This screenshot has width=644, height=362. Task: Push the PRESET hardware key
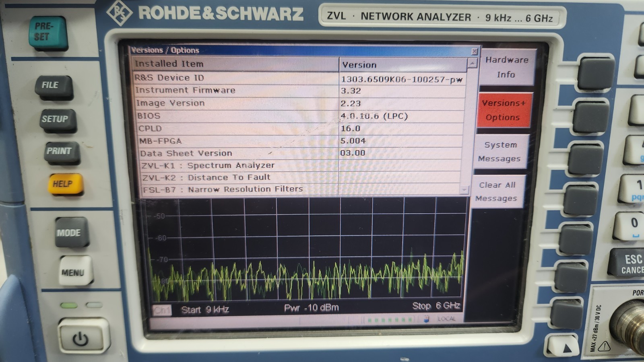coord(47,32)
